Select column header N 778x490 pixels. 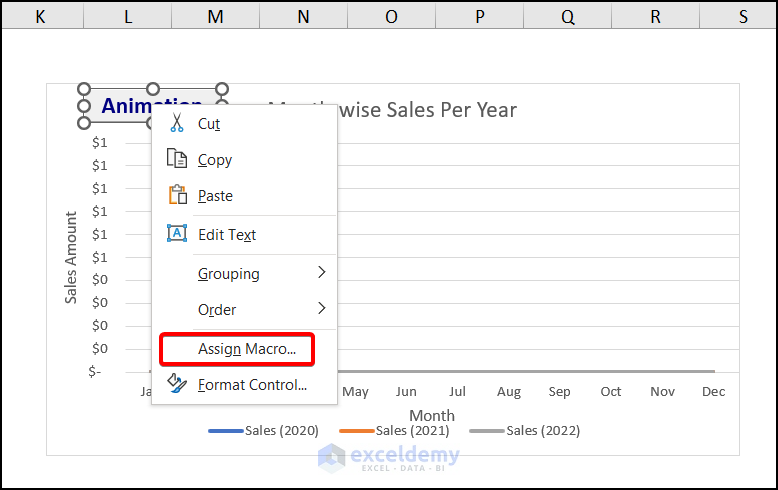pyautogui.click(x=303, y=16)
